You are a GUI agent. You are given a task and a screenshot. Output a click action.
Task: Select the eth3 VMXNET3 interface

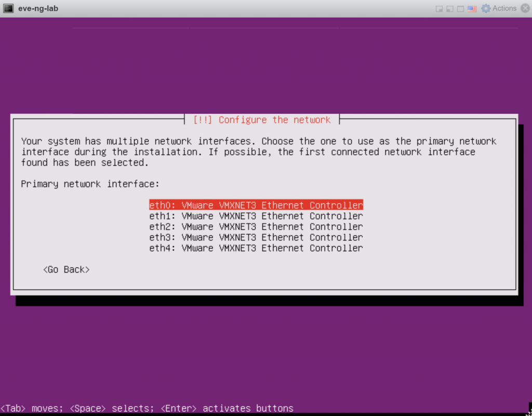point(256,237)
